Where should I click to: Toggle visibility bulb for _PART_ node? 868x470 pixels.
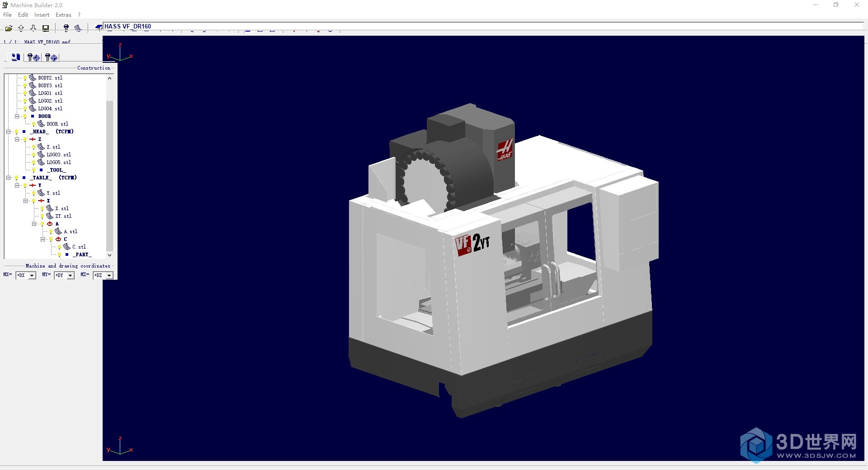(x=60, y=255)
